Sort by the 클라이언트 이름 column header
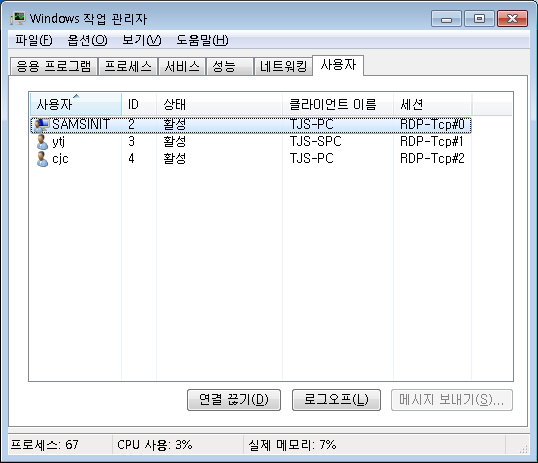Image resolution: width=538 pixels, height=463 pixels. [338, 104]
